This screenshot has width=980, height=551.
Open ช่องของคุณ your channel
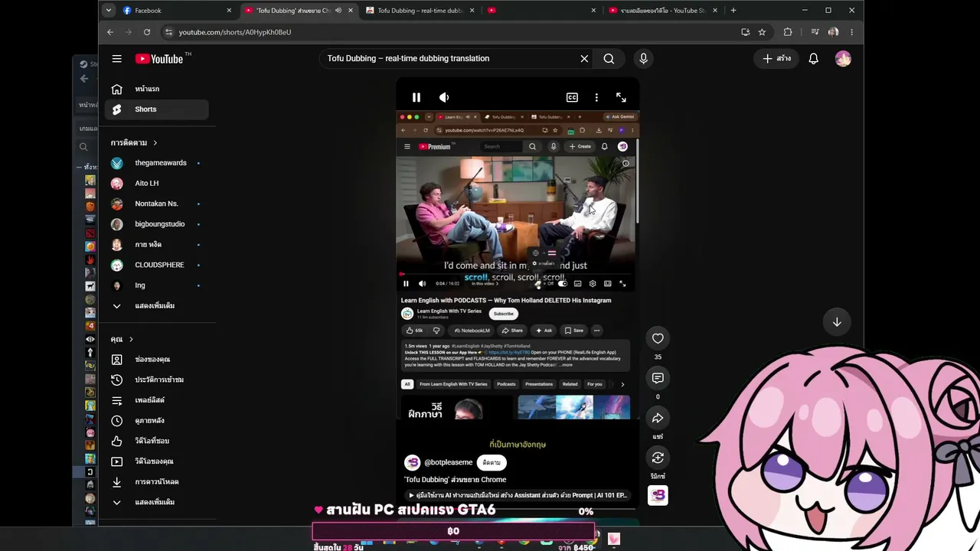[x=157, y=359]
